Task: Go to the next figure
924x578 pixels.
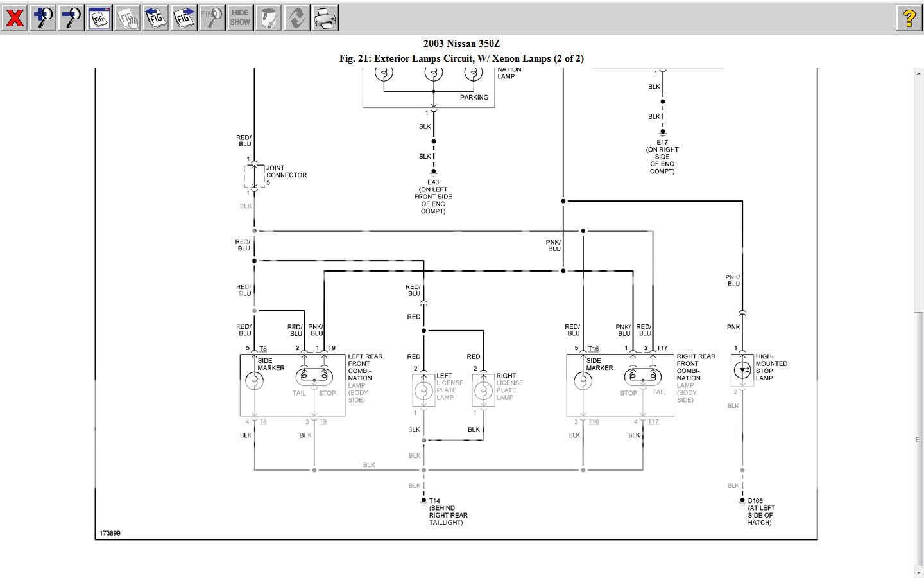Action: click(184, 17)
